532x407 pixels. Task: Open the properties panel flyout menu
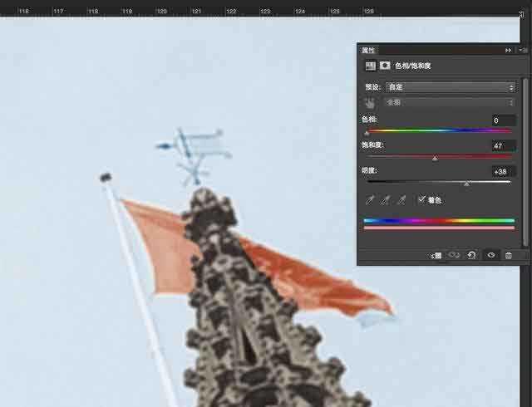coord(523,50)
